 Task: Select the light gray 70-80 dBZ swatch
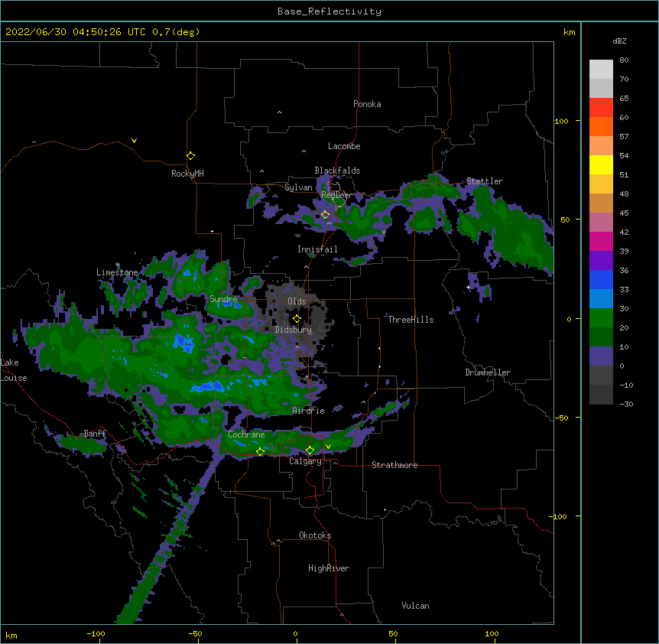pos(601,70)
